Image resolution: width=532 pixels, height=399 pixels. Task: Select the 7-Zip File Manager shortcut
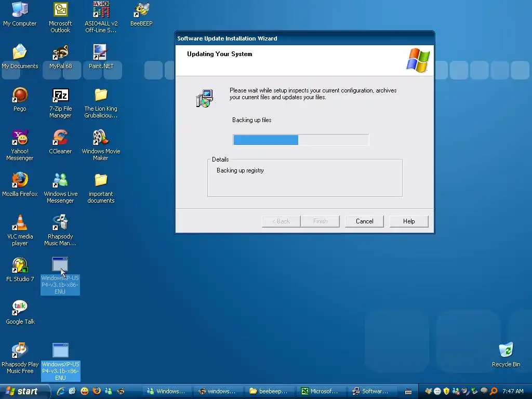(x=60, y=103)
